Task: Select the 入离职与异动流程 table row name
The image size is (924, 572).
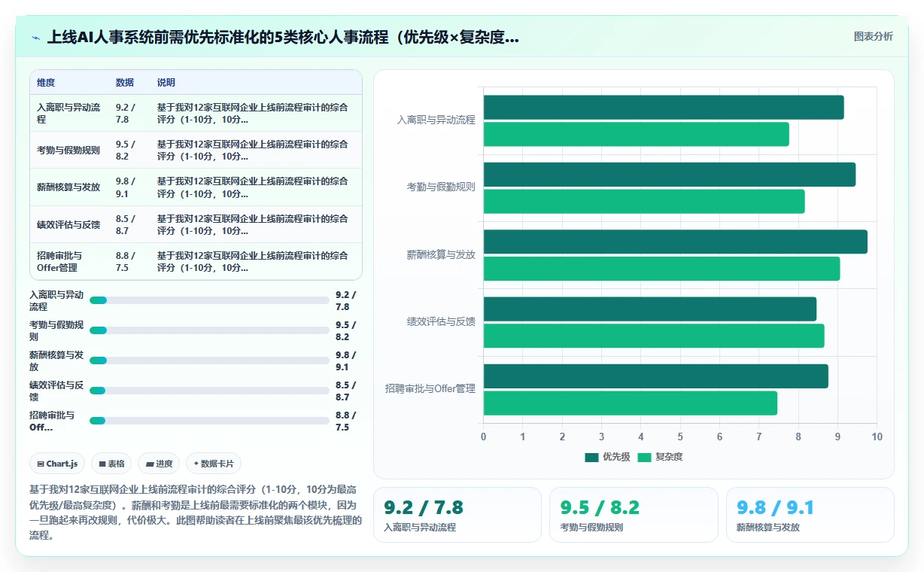Action: click(x=68, y=114)
